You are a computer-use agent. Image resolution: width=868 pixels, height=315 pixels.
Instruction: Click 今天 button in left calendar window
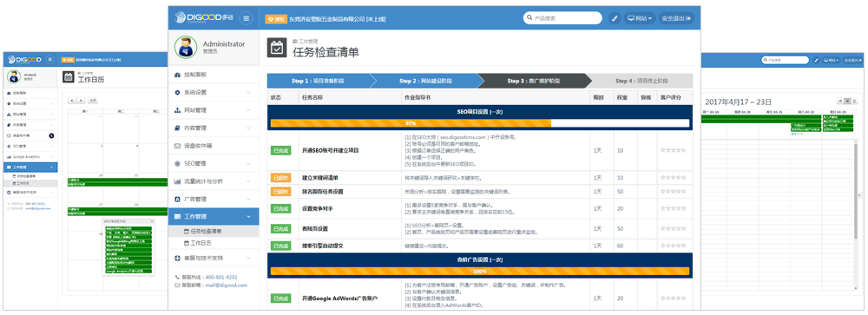pos(94,100)
